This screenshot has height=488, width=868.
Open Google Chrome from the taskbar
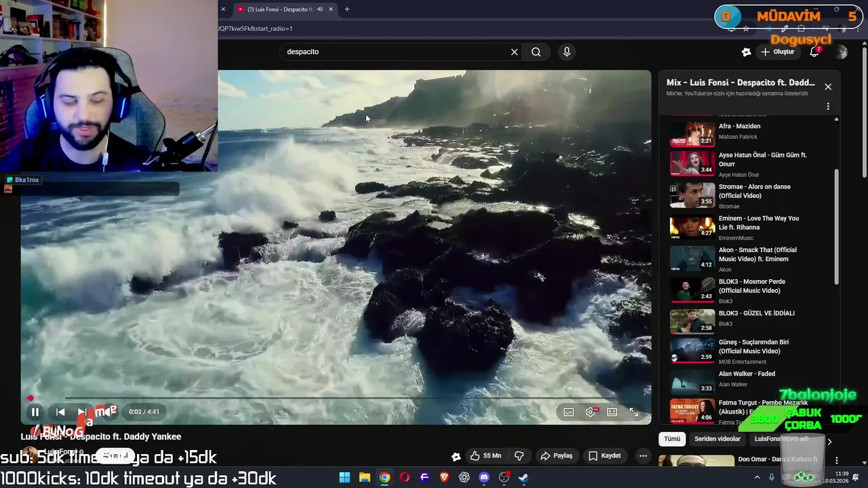click(384, 477)
